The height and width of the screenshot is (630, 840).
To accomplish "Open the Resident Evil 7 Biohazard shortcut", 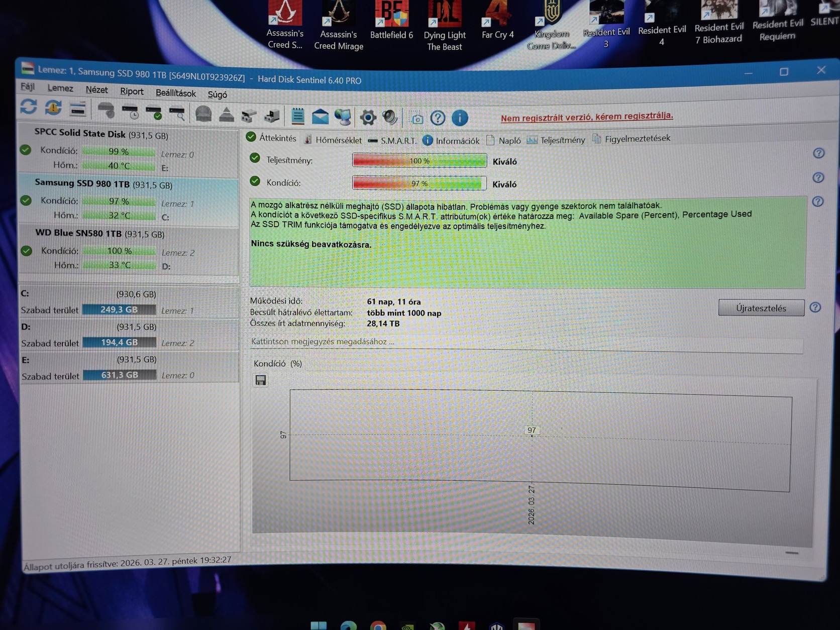I will point(719,23).
